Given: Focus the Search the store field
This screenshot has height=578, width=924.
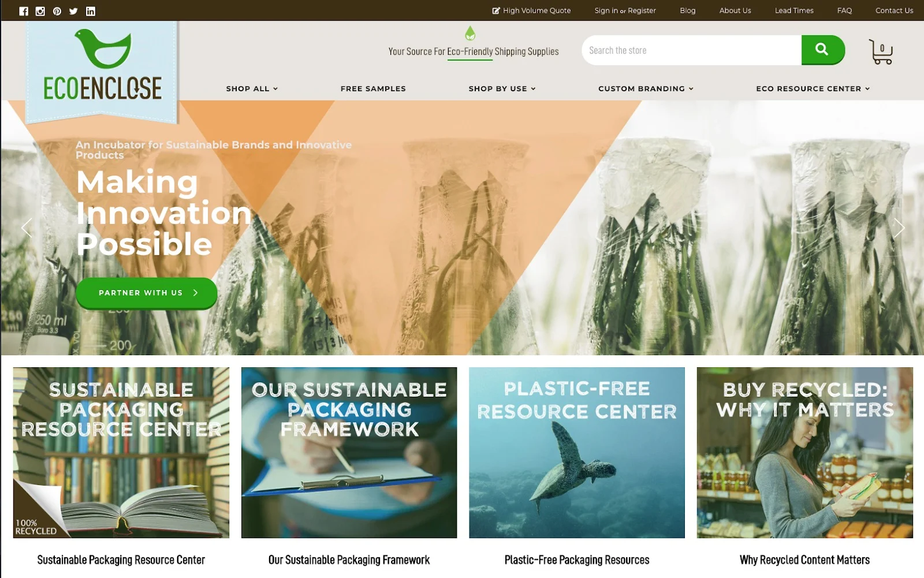Looking at the screenshot, I should pos(692,50).
